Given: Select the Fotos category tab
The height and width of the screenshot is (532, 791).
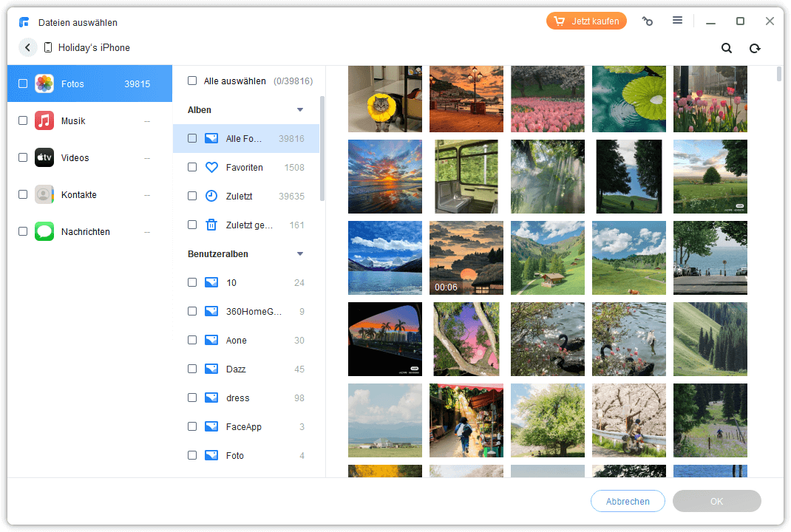Looking at the screenshot, I should pos(89,83).
